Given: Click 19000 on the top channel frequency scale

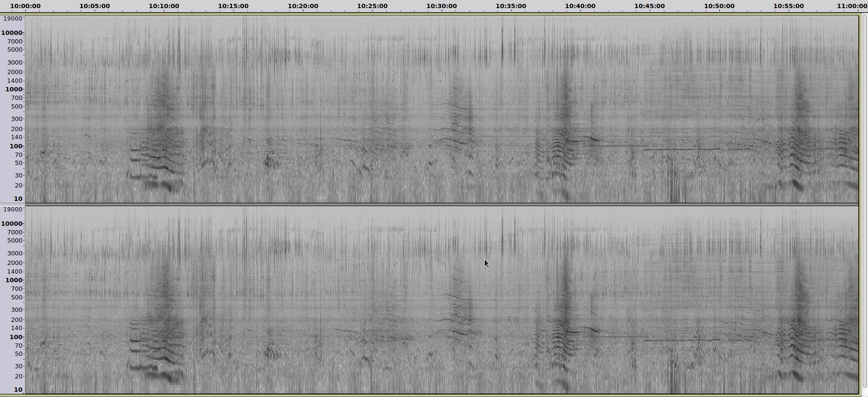Looking at the screenshot, I should coord(13,19).
